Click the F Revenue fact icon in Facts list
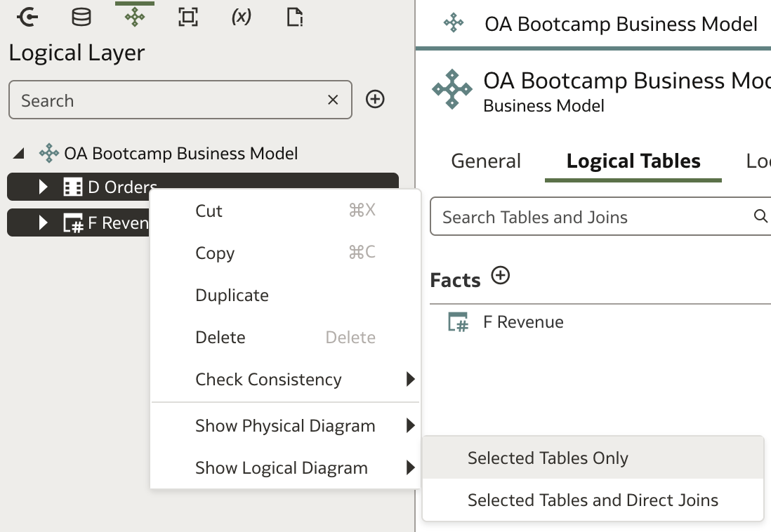Image resolution: width=771 pixels, height=532 pixels. click(x=459, y=322)
